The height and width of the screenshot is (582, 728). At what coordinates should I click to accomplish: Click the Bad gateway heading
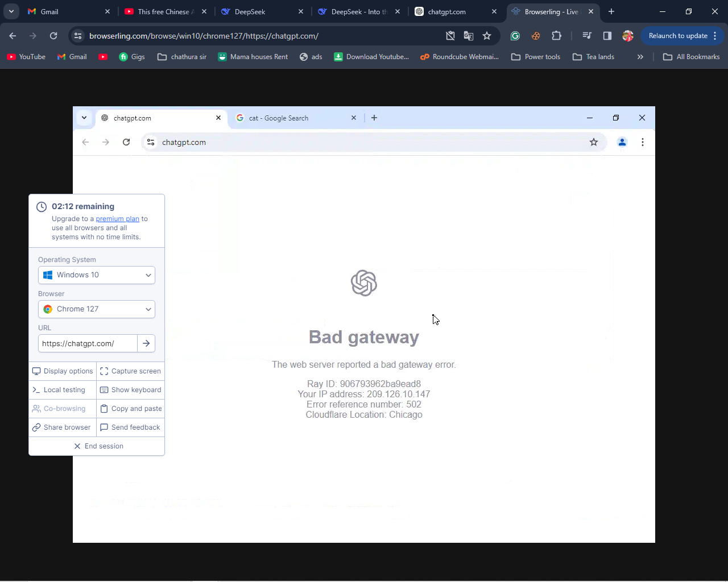364,337
